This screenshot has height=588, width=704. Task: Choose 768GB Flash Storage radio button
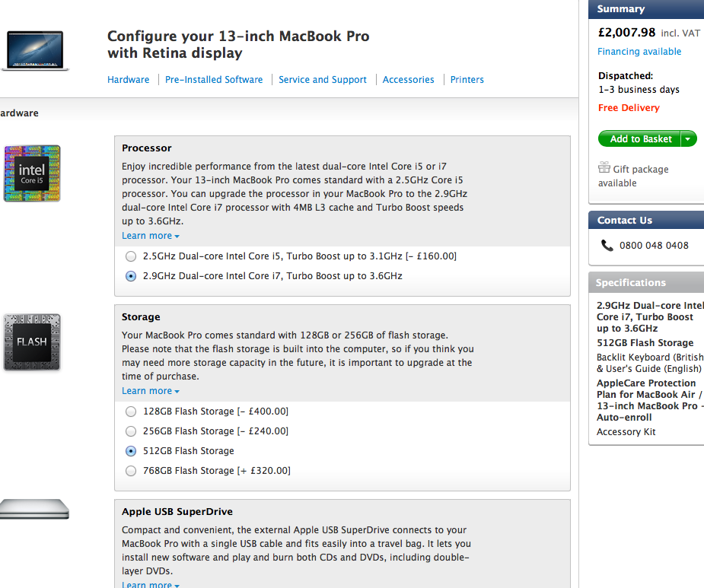tap(131, 471)
